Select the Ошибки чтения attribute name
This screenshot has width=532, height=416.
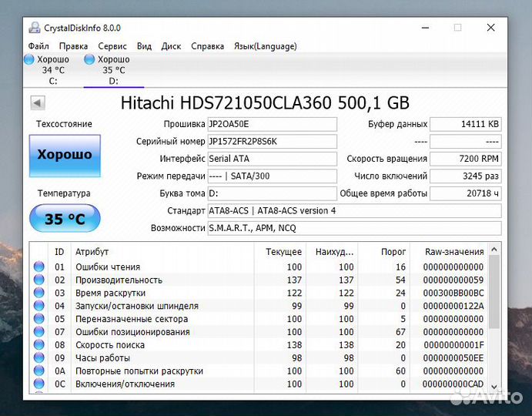click(x=108, y=267)
